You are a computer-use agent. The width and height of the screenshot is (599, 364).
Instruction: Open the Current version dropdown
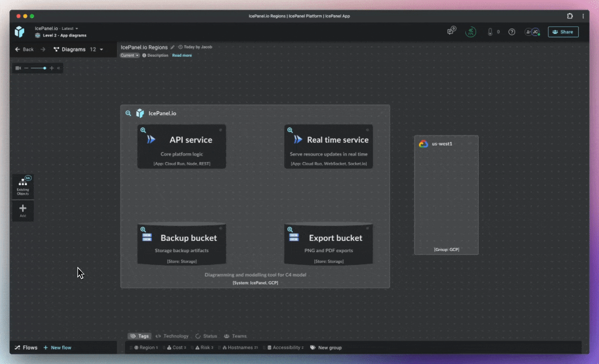tap(130, 56)
